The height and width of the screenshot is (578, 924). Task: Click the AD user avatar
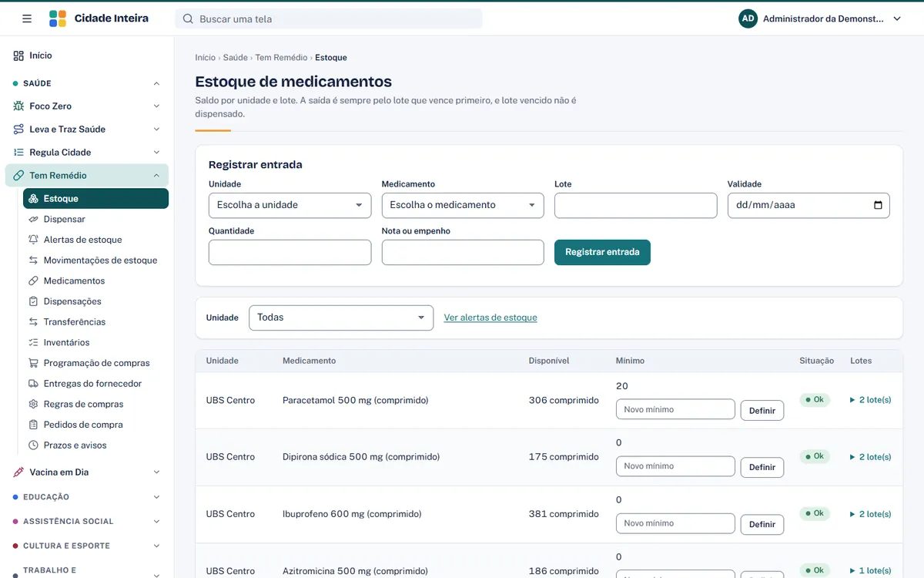tap(748, 18)
